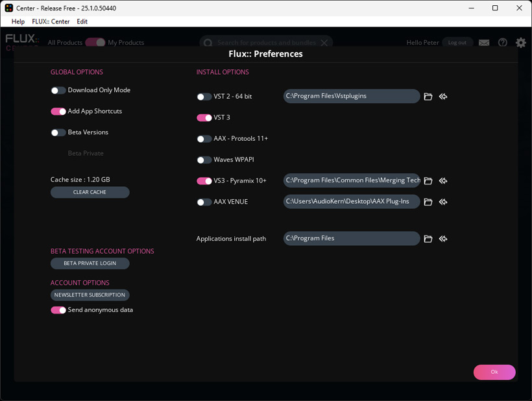Image resolution: width=532 pixels, height=401 pixels.
Task: Browse folder for AAX VENUE path
Action: coord(428,202)
